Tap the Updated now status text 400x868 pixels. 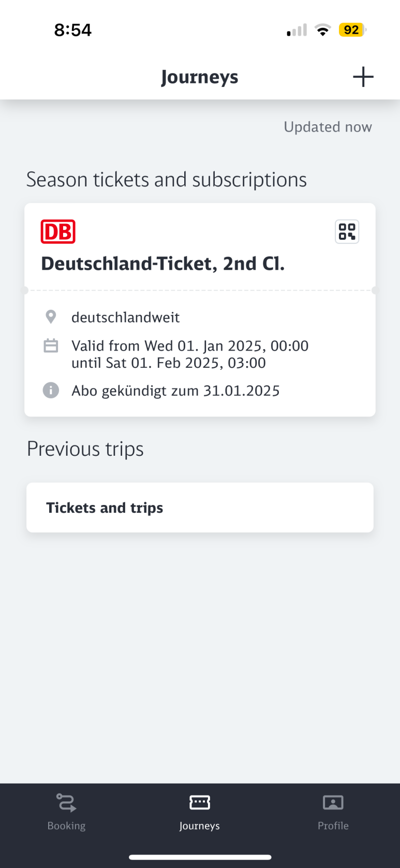[x=328, y=127]
